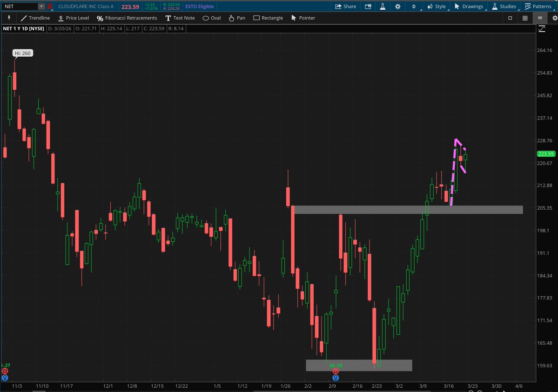Click the icon between Share and flask
This screenshot has width=558, height=392.
point(368,7)
